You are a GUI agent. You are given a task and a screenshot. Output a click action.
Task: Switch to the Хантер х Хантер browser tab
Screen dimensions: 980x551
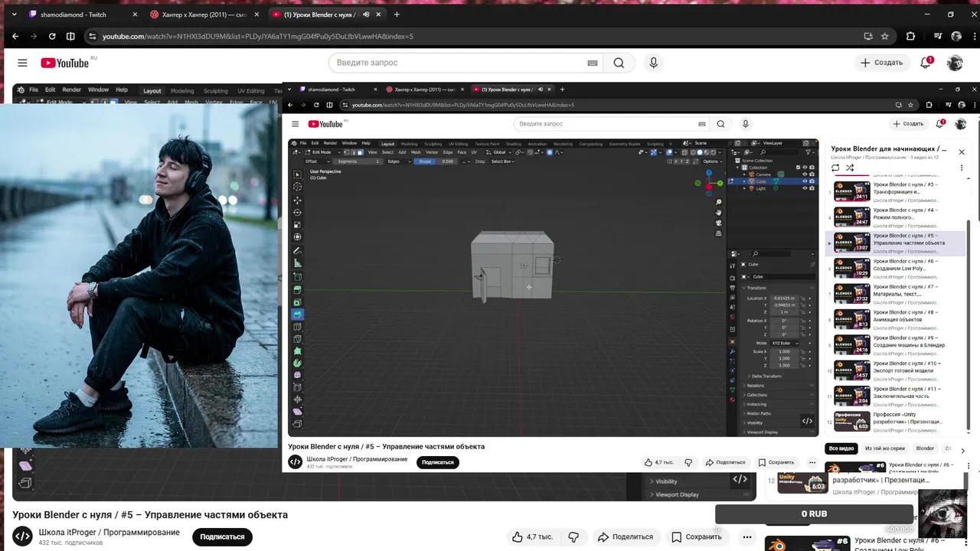pyautogui.click(x=205, y=15)
